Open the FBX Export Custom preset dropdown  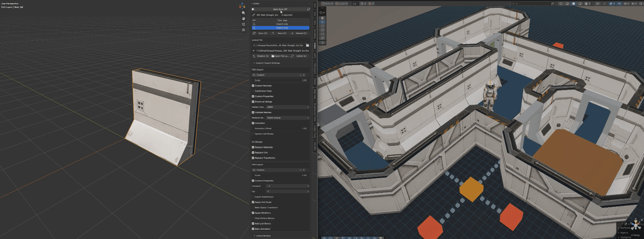point(277,170)
